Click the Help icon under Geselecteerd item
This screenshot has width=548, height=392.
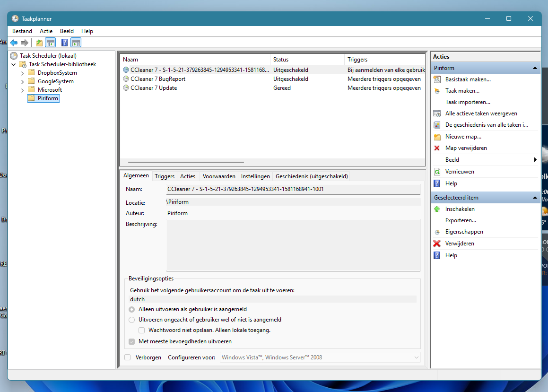tap(437, 255)
